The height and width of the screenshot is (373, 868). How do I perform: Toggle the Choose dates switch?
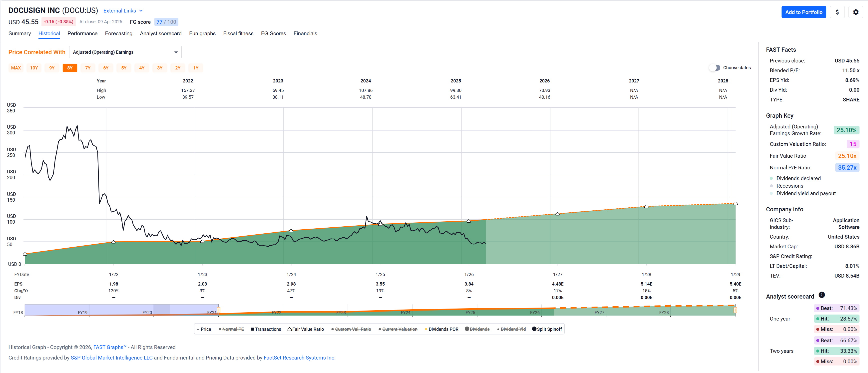coord(715,68)
